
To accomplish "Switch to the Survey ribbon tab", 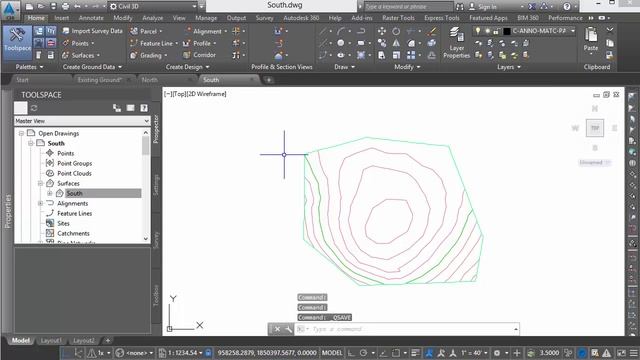I will click(x=264, y=18).
